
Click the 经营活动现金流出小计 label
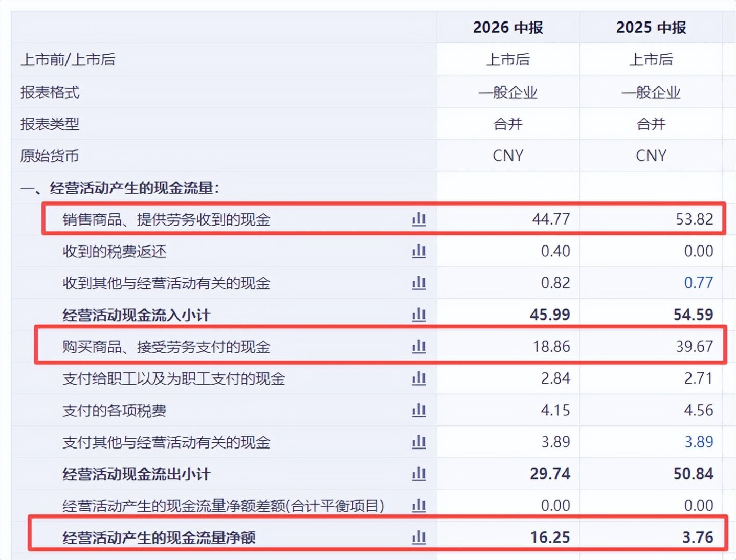[x=136, y=474]
